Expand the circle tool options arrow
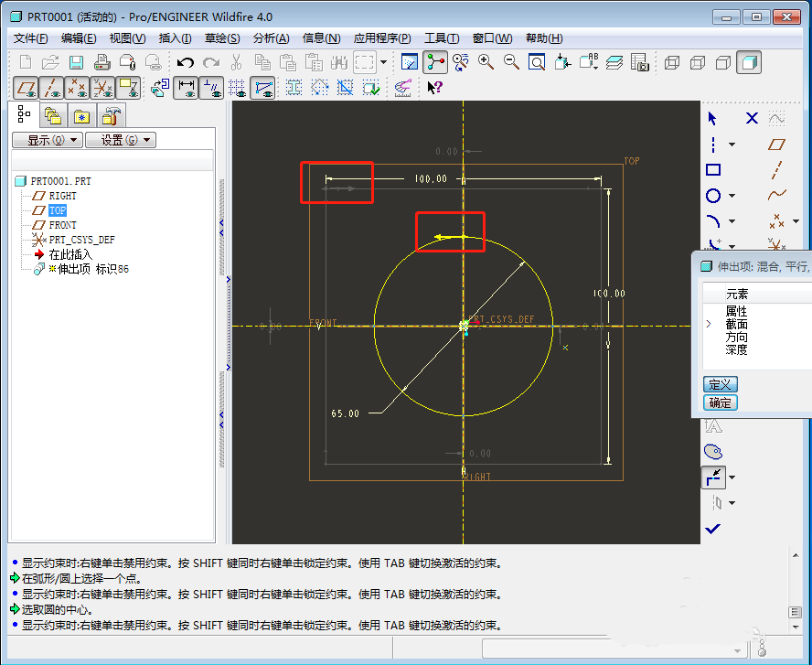Viewport: 812px width, 665px height. (732, 195)
